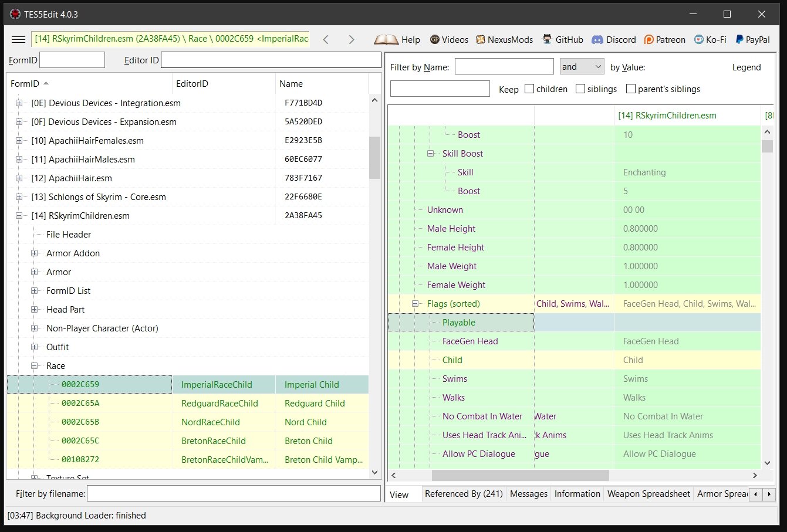Enable Keep parent's siblings checkbox
787x532 pixels.
pyautogui.click(x=631, y=89)
